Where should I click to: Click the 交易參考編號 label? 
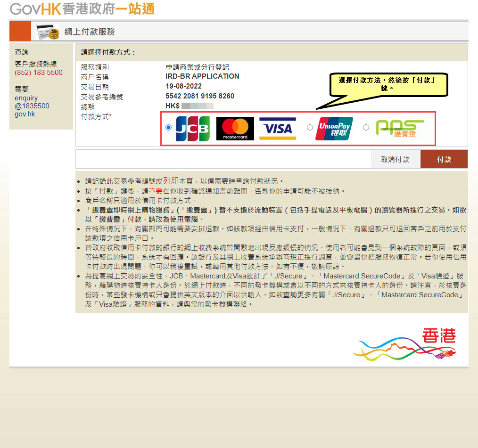(102, 97)
